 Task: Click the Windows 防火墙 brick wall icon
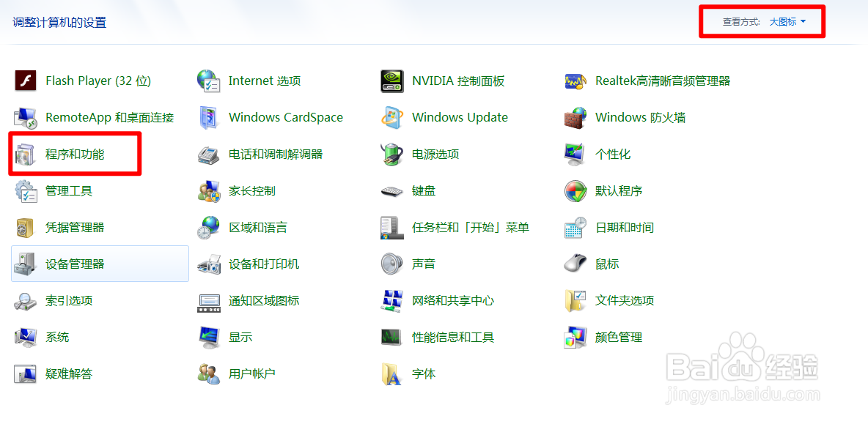(x=575, y=118)
